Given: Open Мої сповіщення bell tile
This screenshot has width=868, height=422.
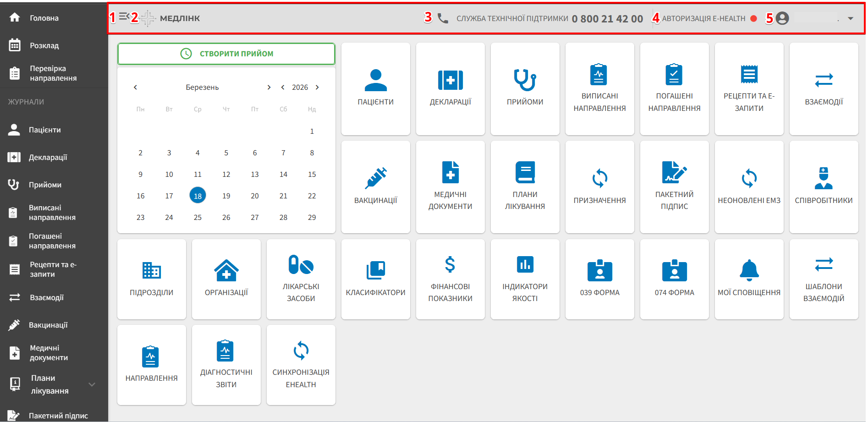Looking at the screenshot, I should pyautogui.click(x=749, y=279).
